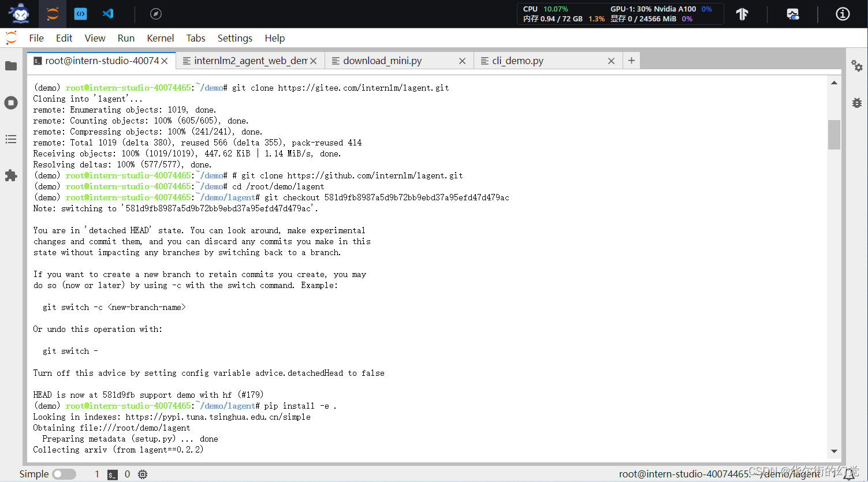Image resolution: width=868 pixels, height=482 pixels.
Task: Show Running Terminals and Kernels panel
Action: [x=11, y=103]
